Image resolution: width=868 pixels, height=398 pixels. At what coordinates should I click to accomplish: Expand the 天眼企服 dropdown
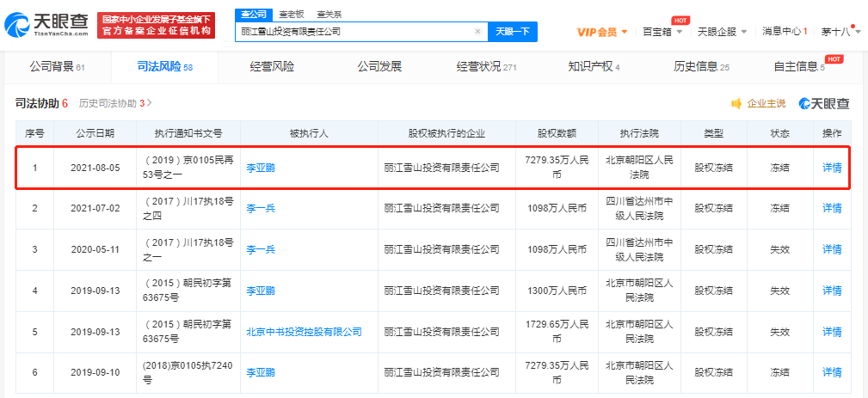point(722,32)
